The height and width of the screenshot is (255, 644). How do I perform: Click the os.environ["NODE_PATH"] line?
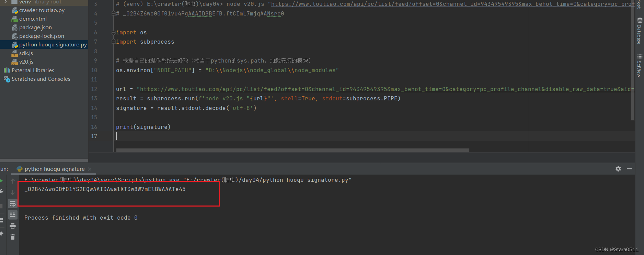(x=227, y=70)
